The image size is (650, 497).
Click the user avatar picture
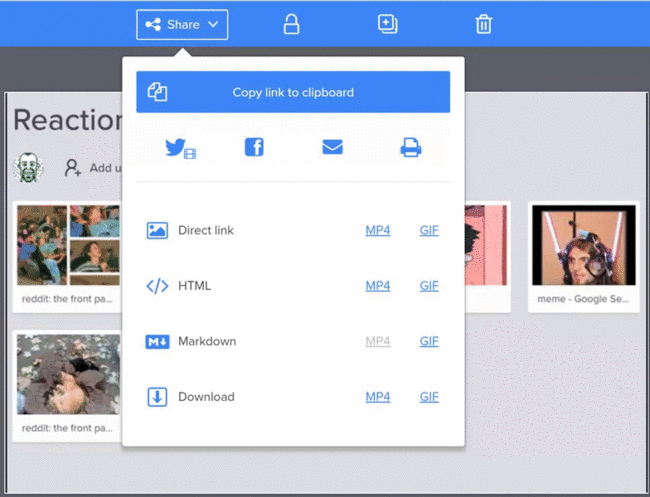pos(28,167)
